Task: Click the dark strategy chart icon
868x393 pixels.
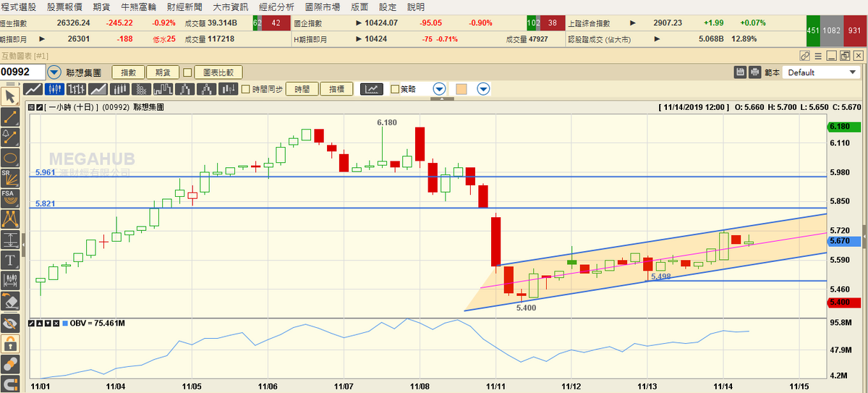Action: coord(372,89)
